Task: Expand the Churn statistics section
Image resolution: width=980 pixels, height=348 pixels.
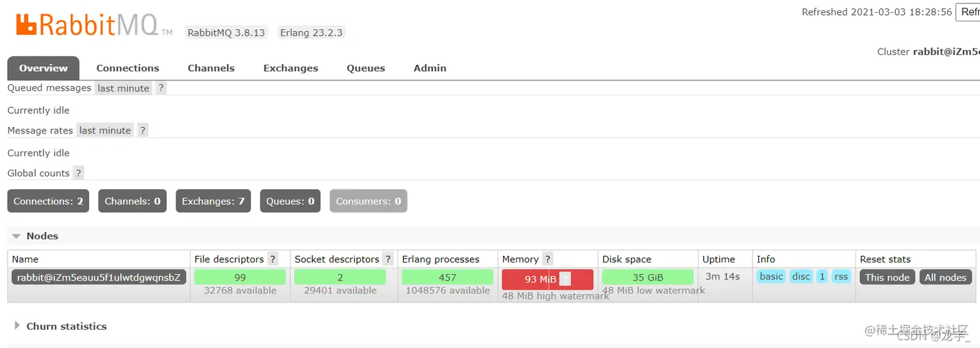Action: point(60,326)
